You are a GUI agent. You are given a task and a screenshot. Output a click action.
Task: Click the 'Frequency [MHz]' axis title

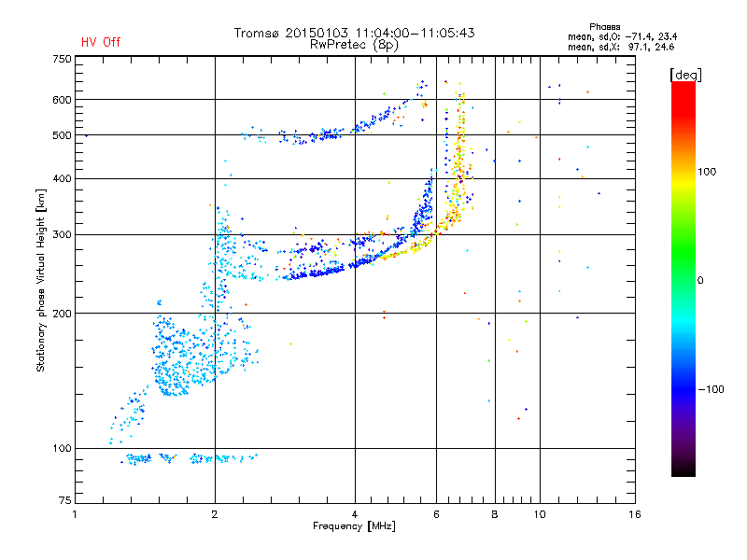point(354,526)
